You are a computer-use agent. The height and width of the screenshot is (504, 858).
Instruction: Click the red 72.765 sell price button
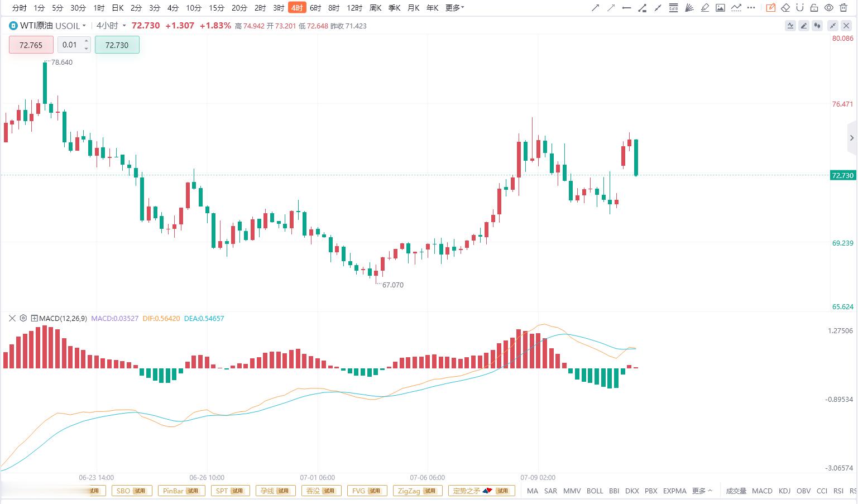[31, 45]
